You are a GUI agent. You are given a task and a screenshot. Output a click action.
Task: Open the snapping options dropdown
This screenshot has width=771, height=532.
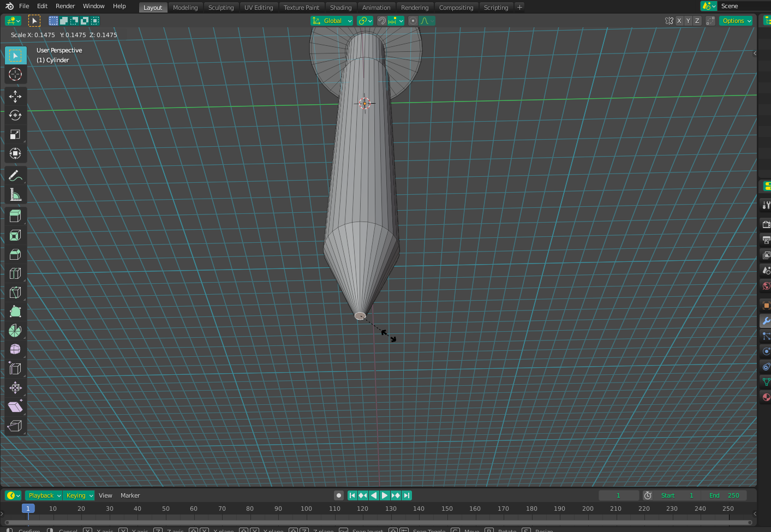pyautogui.click(x=396, y=21)
